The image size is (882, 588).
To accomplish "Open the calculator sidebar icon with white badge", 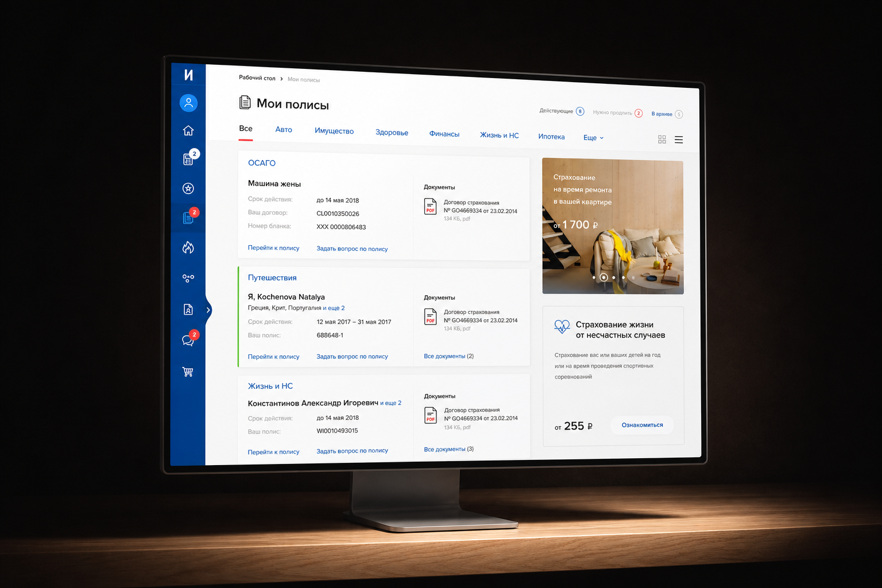I will coord(189,158).
